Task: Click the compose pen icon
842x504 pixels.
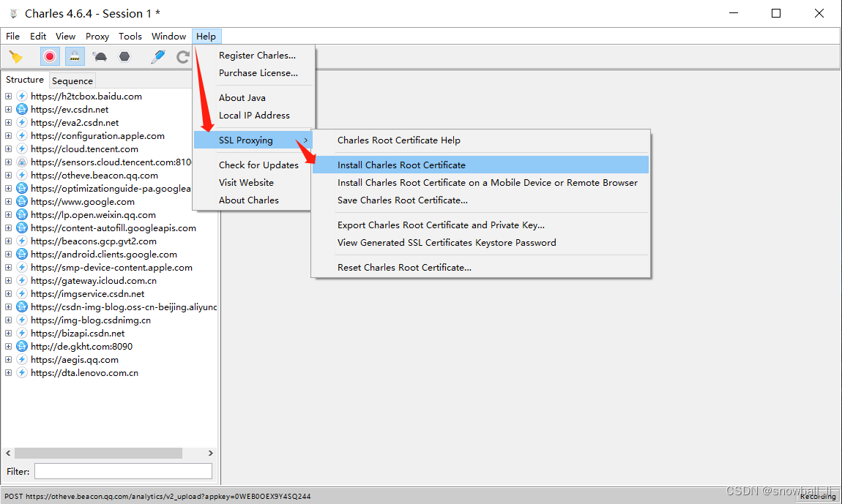Action: pyautogui.click(x=158, y=56)
